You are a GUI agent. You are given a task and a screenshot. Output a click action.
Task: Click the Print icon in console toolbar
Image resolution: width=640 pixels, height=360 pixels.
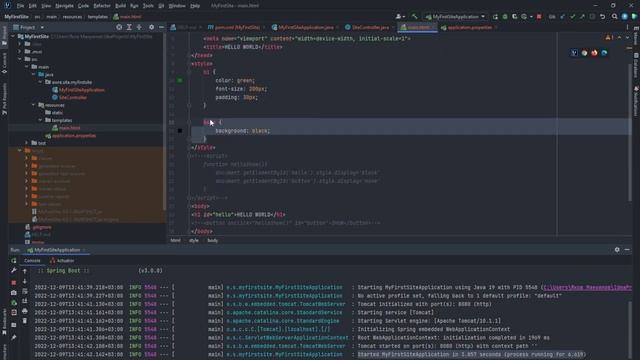[x=24, y=311]
